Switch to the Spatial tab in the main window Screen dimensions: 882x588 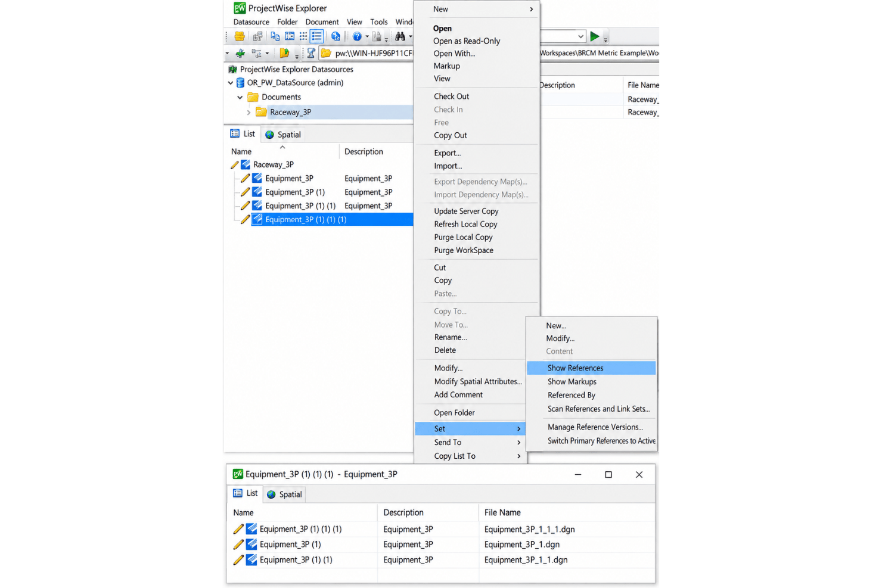pos(283,135)
